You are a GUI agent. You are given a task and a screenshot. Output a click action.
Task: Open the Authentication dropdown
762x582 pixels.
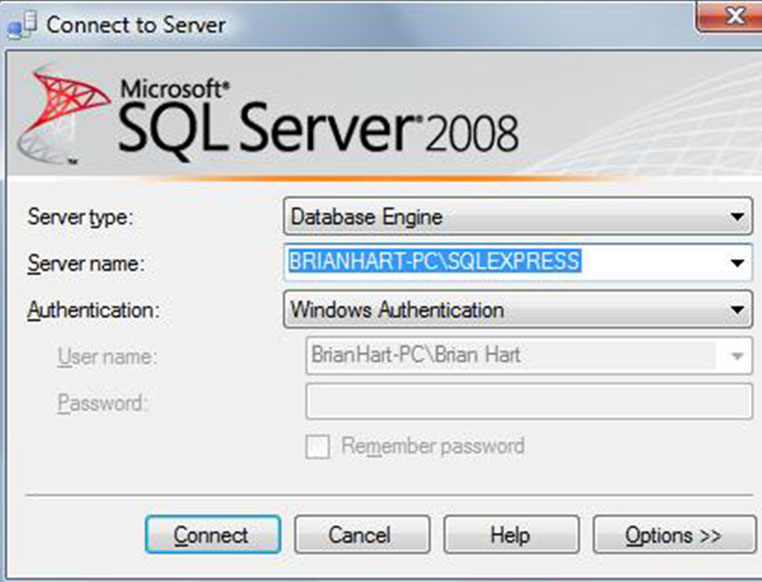point(518,309)
